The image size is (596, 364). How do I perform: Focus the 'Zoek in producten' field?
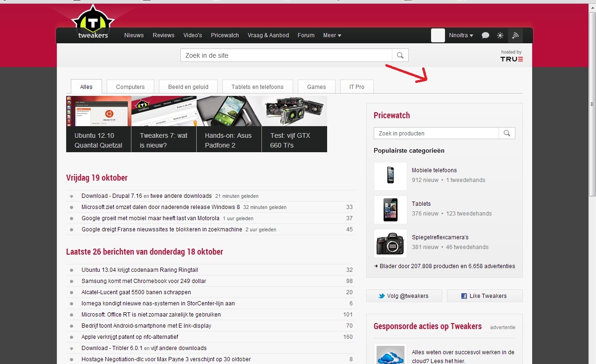coord(436,133)
